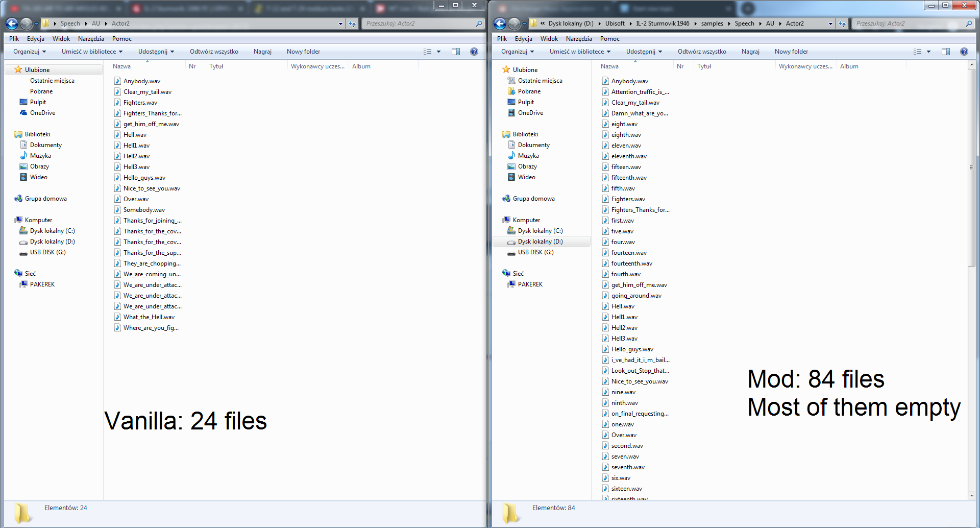This screenshot has width=980, height=528.
Task: Expand view options arrow in right window
Action: pos(928,52)
